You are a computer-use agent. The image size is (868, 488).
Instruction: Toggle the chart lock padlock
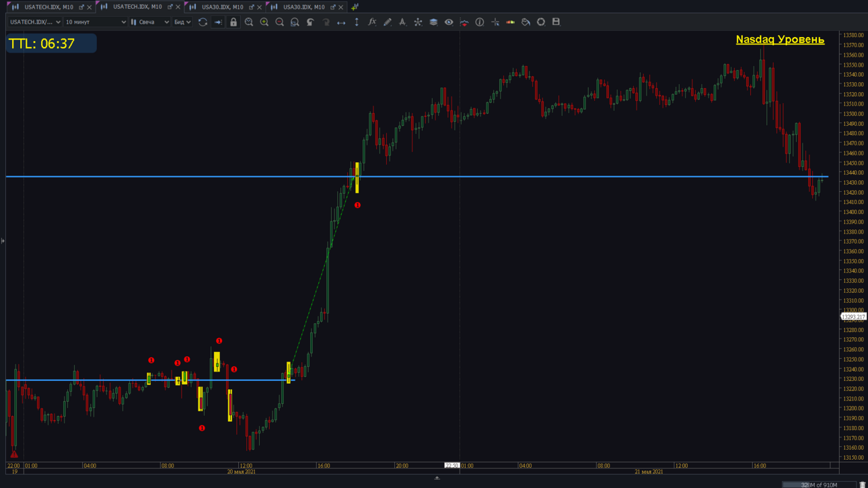pyautogui.click(x=233, y=22)
